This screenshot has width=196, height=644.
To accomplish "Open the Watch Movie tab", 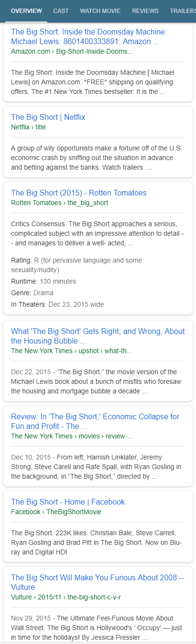I will (100, 11).
